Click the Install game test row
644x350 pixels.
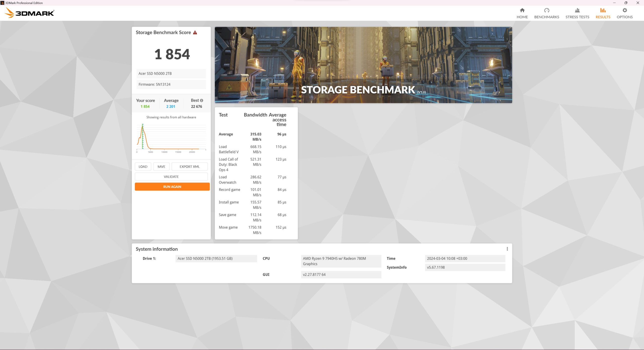pos(253,205)
